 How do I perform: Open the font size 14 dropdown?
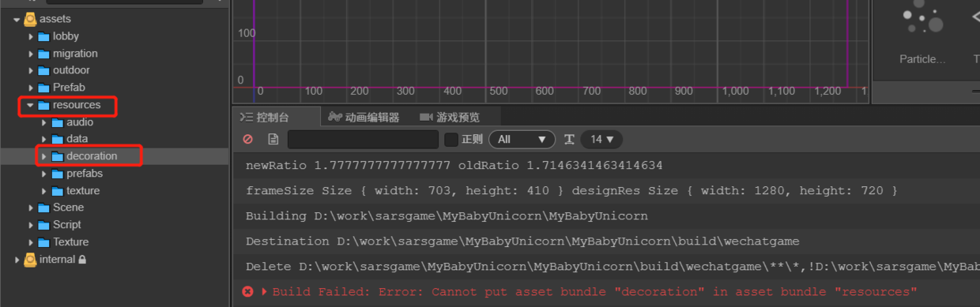pyautogui.click(x=601, y=140)
